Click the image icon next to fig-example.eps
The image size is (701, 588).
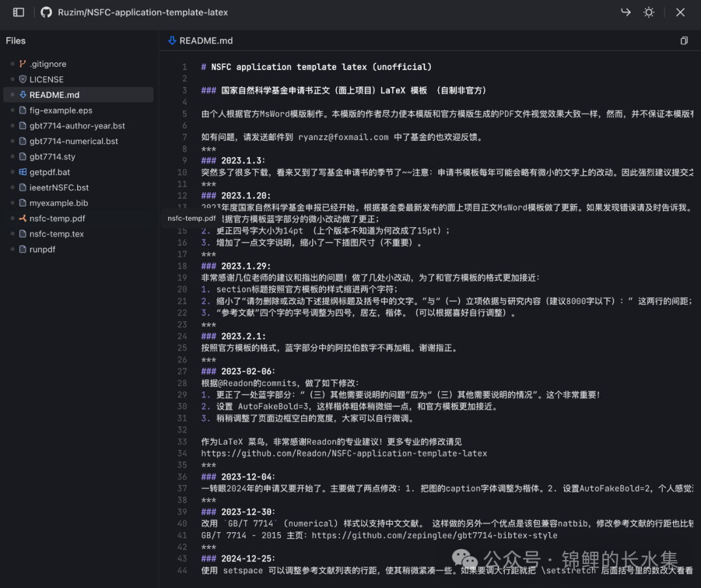22,110
